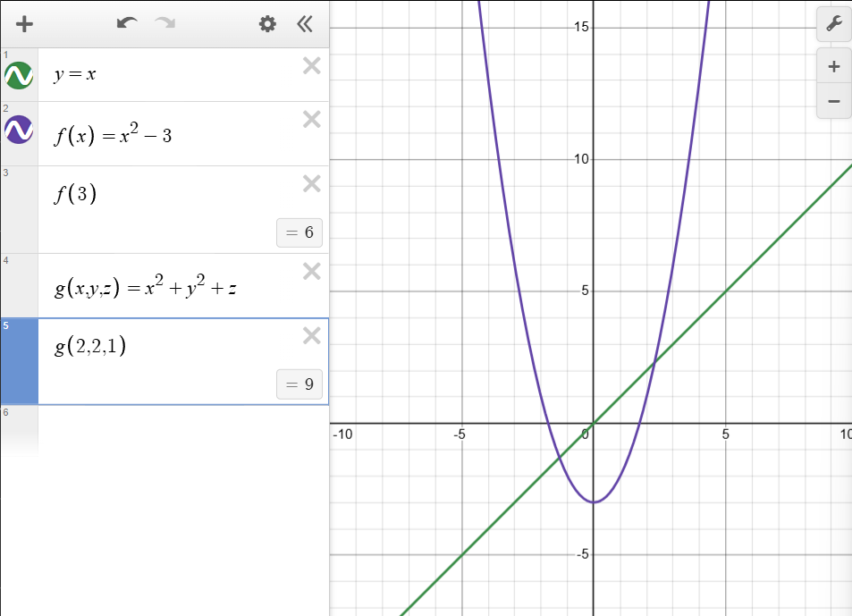The image size is (852, 616).
Task: Edit the g(x,y,z) formula text
Action: coord(145,288)
